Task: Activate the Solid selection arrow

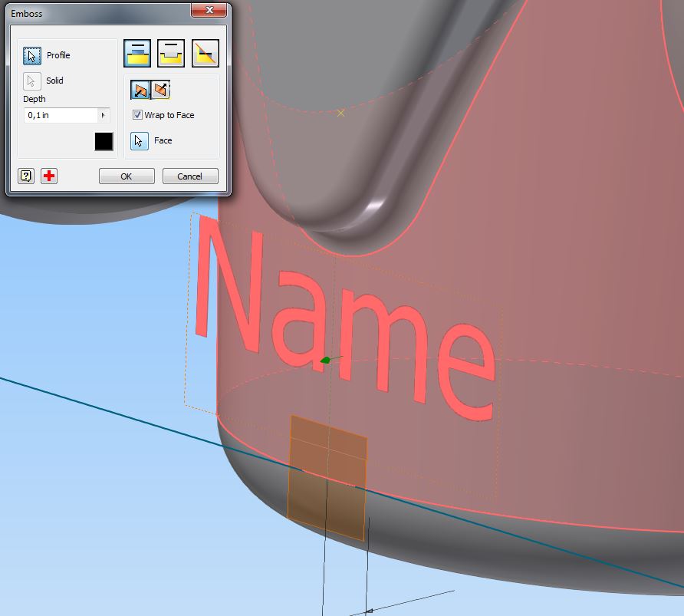Action: [x=31, y=81]
